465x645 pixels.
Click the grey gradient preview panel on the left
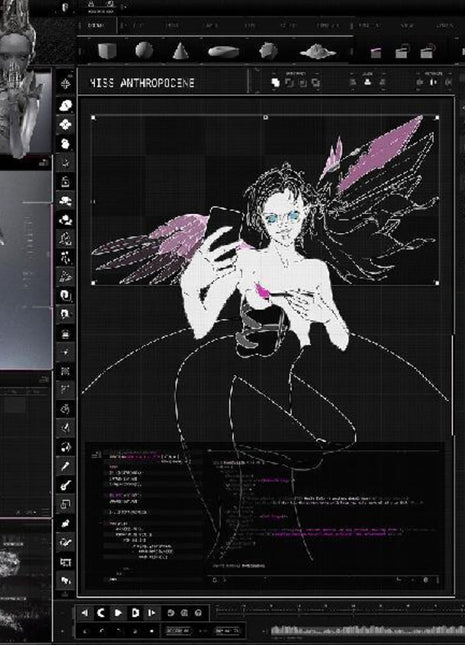[26, 270]
